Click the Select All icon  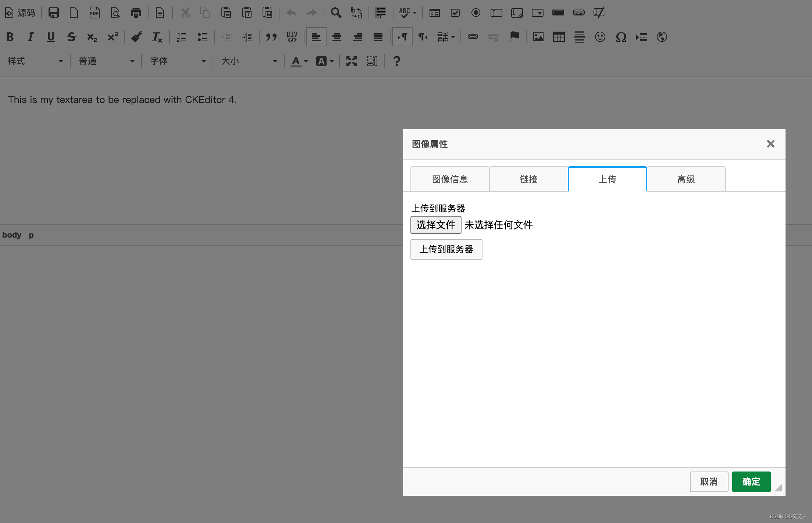[x=380, y=13]
